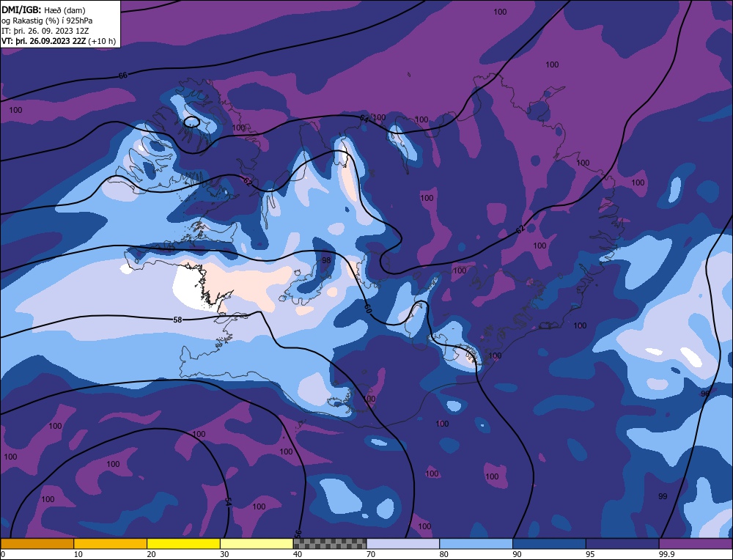Click the '96' humidity value label
Image resolution: width=733 pixels, height=560 pixels.
click(705, 394)
